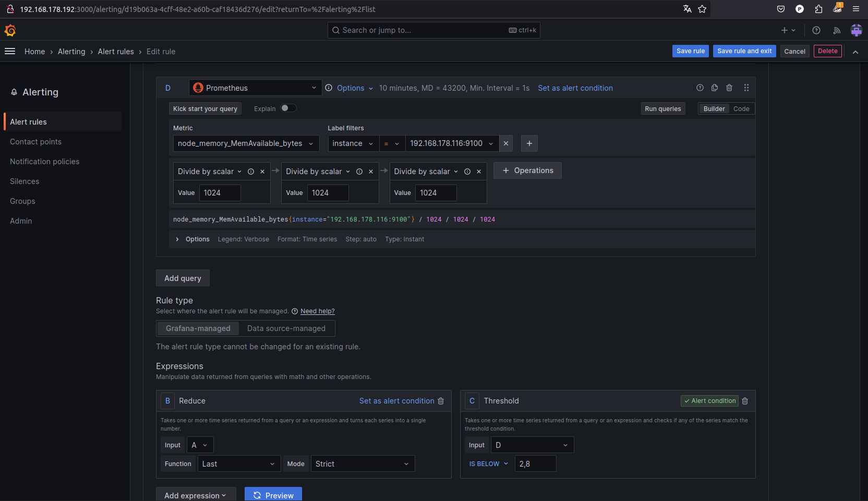
Task: Remove the first Divide by scalar operation
Action: tap(262, 172)
